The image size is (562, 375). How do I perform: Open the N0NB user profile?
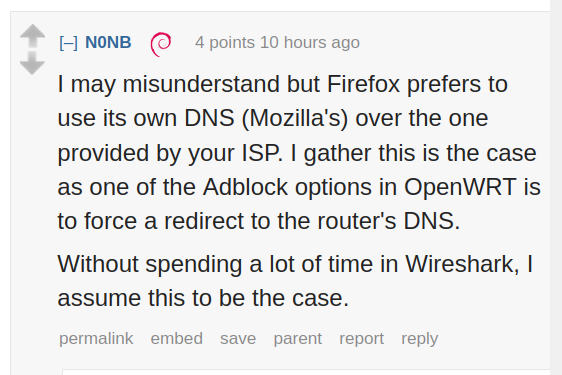tap(108, 43)
